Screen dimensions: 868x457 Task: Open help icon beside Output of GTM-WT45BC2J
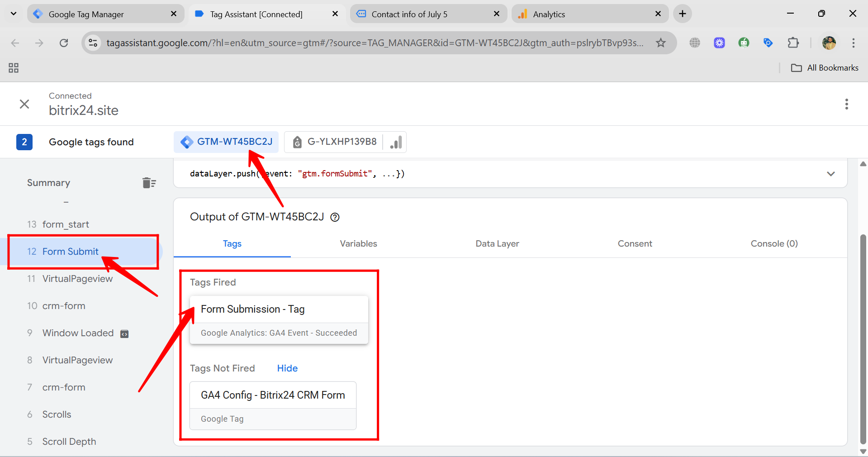335,217
